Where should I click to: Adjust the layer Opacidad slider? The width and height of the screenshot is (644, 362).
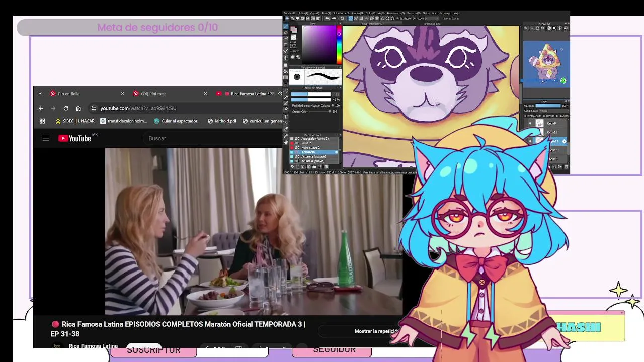[x=548, y=106]
